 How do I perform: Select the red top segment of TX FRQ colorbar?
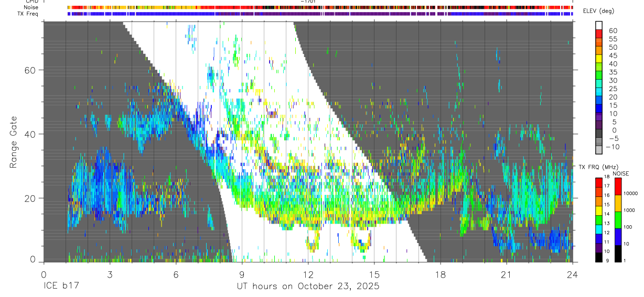[x=599, y=183]
